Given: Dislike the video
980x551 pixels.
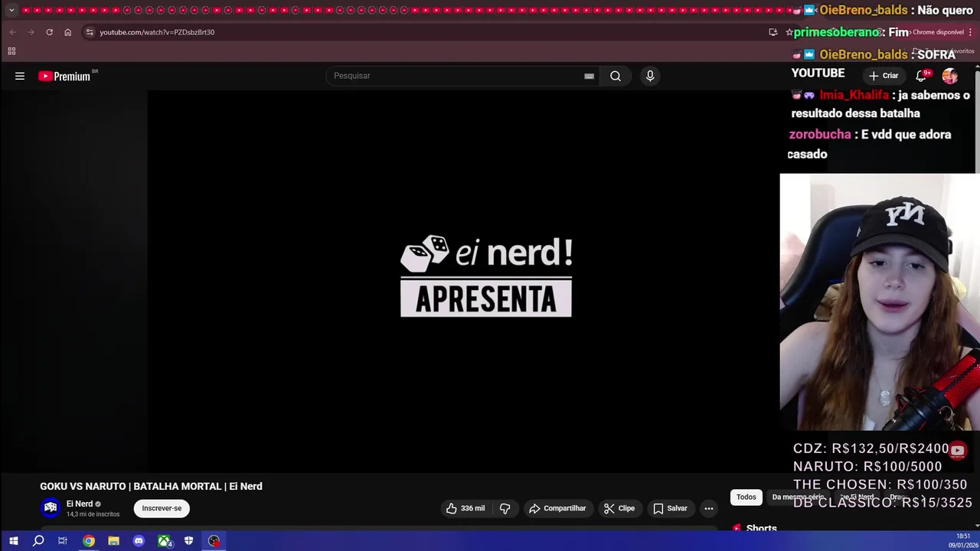Looking at the screenshot, I should point(505,508).
